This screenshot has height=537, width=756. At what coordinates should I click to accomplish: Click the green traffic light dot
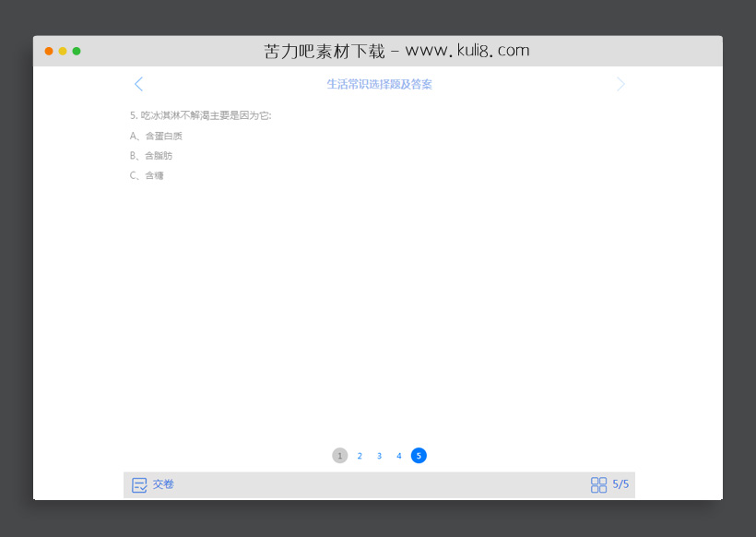(76, 51)
